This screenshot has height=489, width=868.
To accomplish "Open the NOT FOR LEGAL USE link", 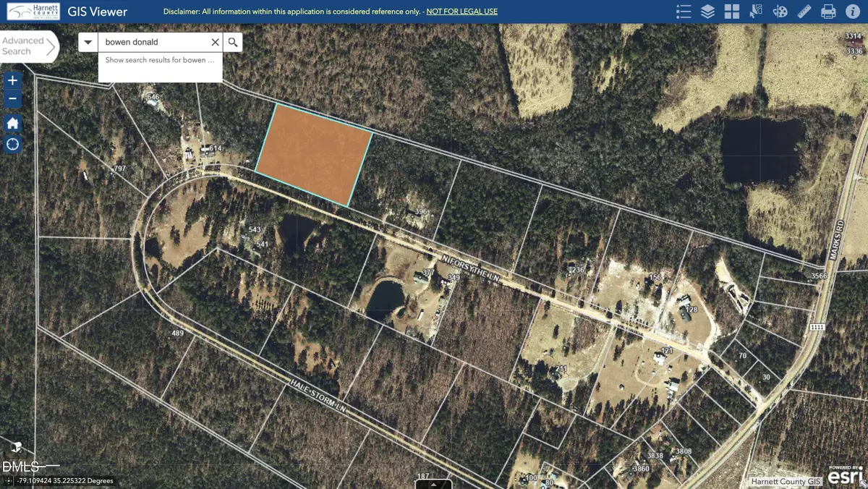I will pyautogui.click(x=461, y=11).
